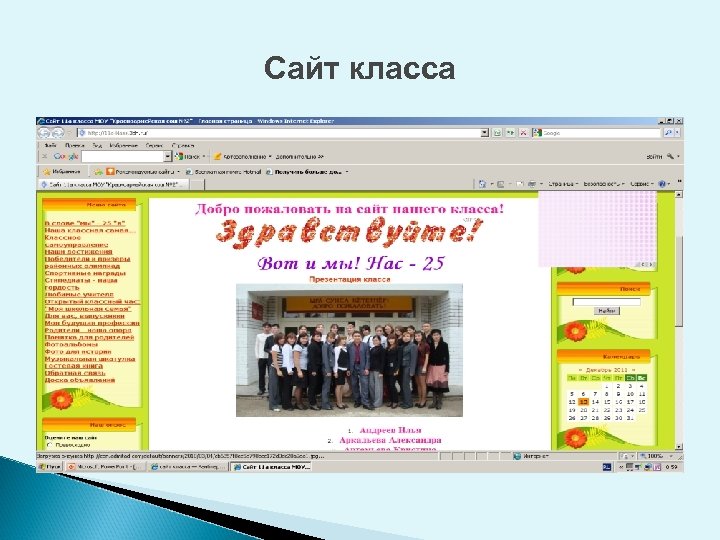Open the Сервис command bar dropdown

[641, 184]
